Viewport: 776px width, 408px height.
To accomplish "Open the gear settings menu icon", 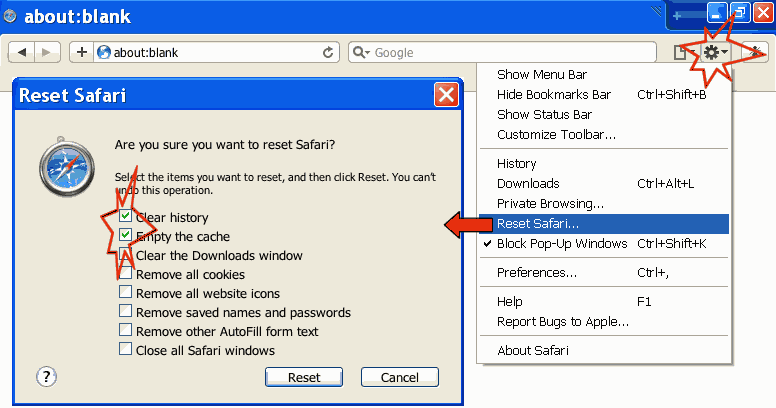I will pyautogui.click(x=714, y=52).
